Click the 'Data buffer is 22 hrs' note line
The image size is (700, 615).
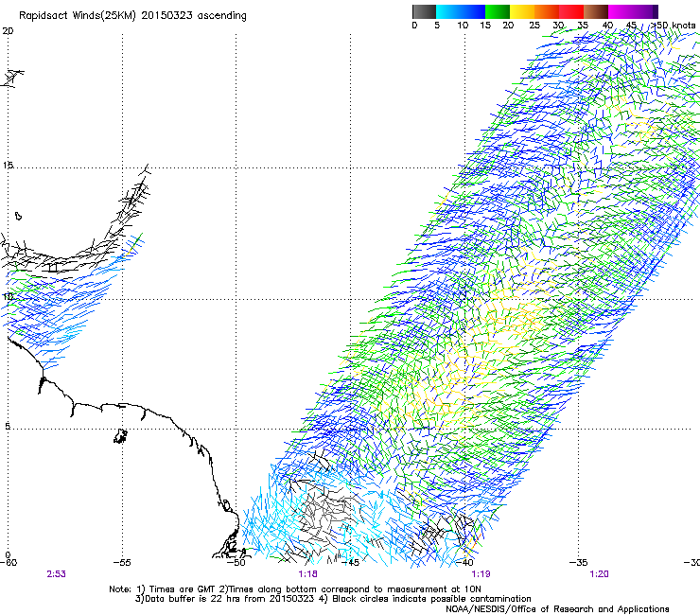click(333, 599)
